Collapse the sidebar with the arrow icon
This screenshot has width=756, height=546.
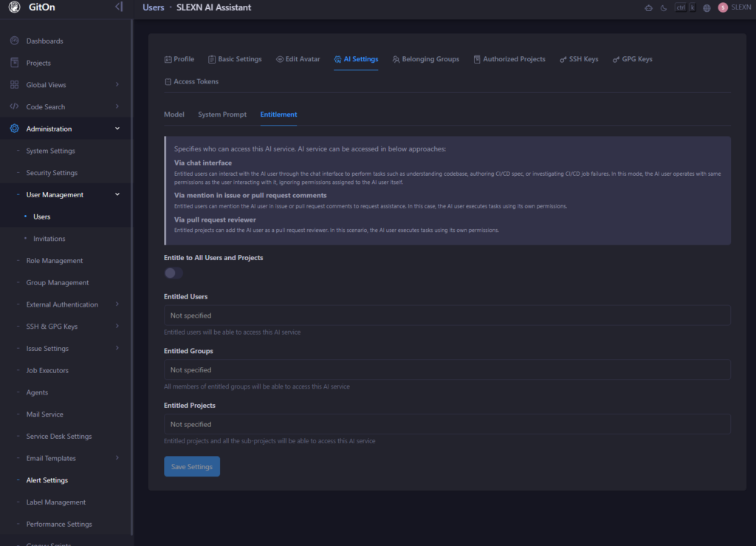119,7
